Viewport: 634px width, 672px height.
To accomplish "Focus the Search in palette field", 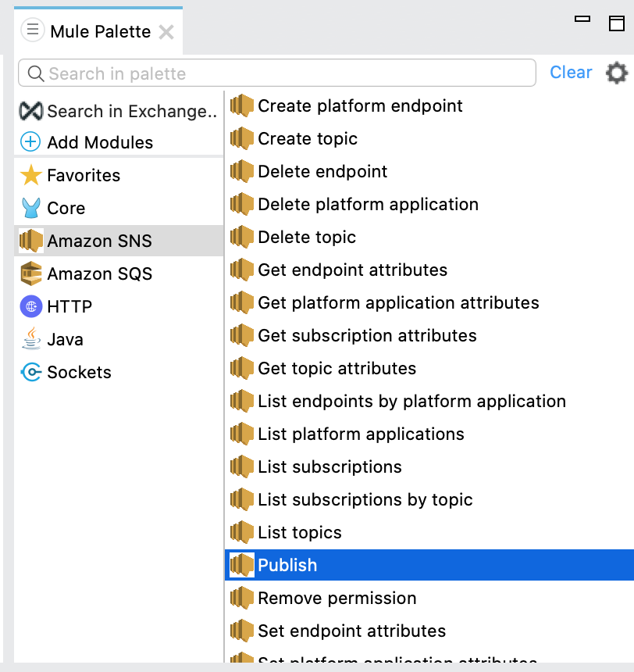I will (281, 74).
